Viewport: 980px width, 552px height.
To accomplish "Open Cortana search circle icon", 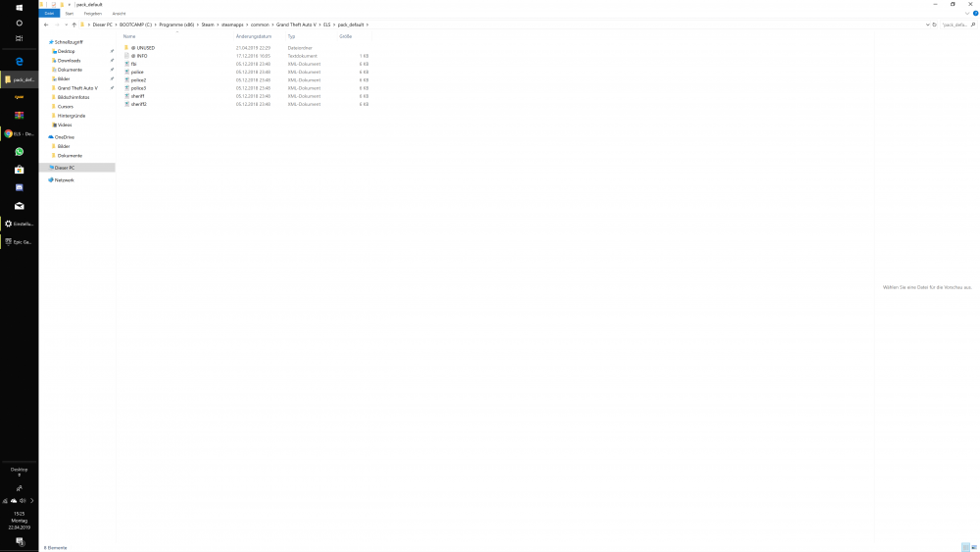I will click(x=19, y=24).
